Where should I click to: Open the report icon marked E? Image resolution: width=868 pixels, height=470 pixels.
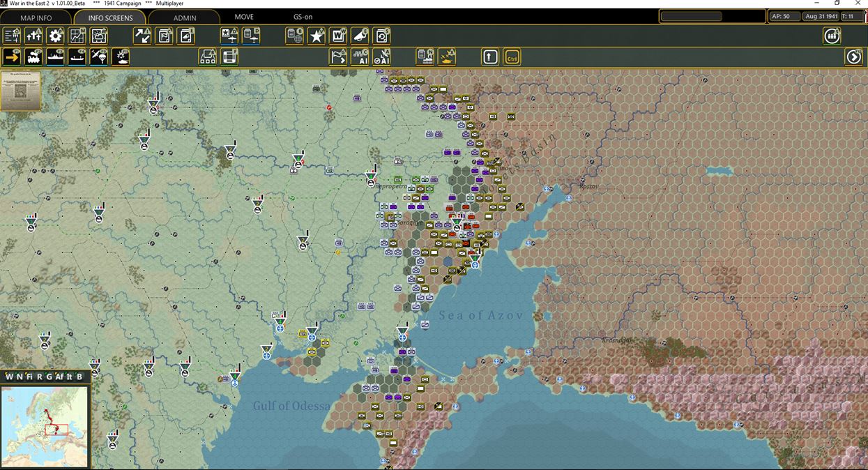pyautogui.click(x=187, y=36)
